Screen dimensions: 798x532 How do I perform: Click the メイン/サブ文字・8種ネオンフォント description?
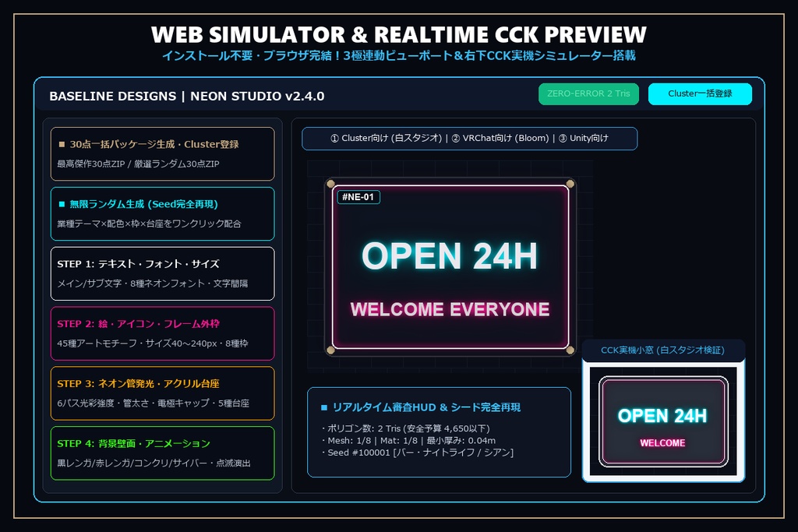pos(152,284)
